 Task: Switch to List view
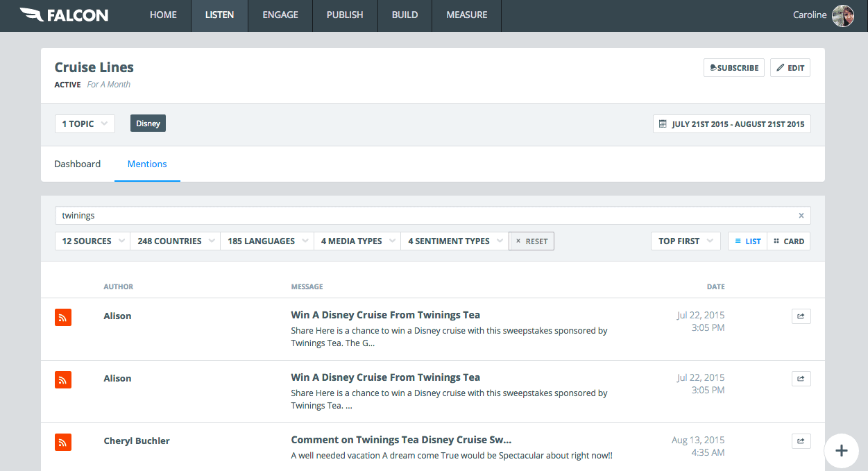coord(747,241)
